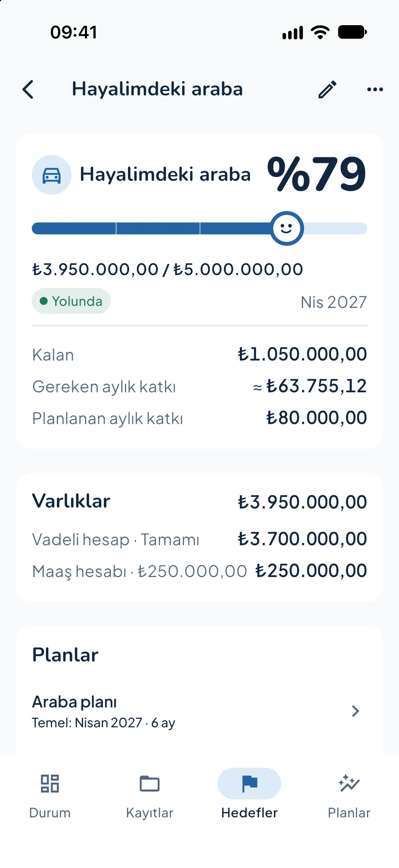Viewport: 399px width, 868px height.
Task: Click the %79 progress percentage
Action: click(x=316, y=174)
